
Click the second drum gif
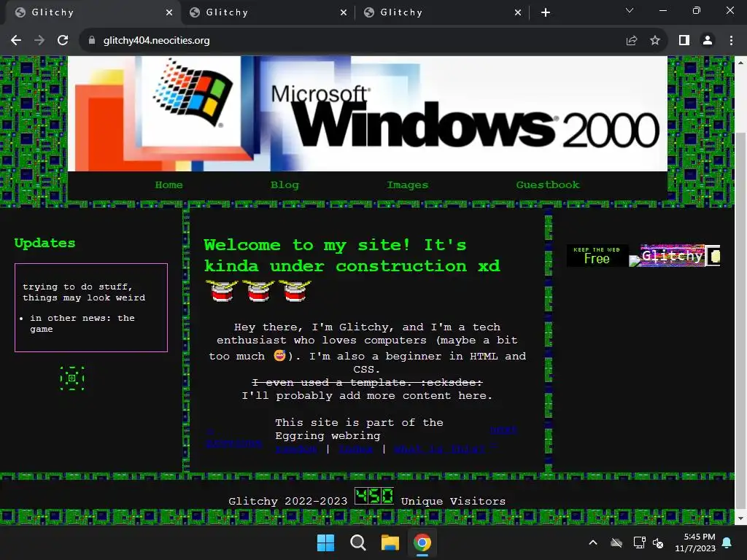(258, 290)
